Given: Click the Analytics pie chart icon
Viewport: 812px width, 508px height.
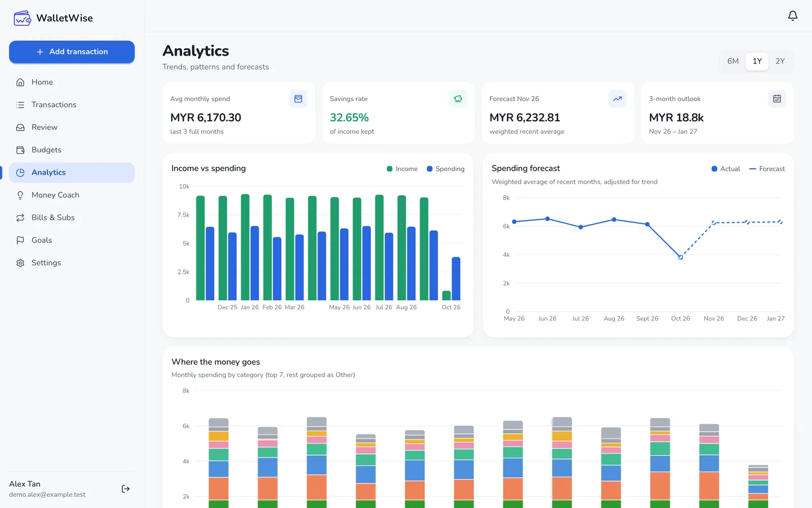Looking at the screenshot, I should pos(20,173).
